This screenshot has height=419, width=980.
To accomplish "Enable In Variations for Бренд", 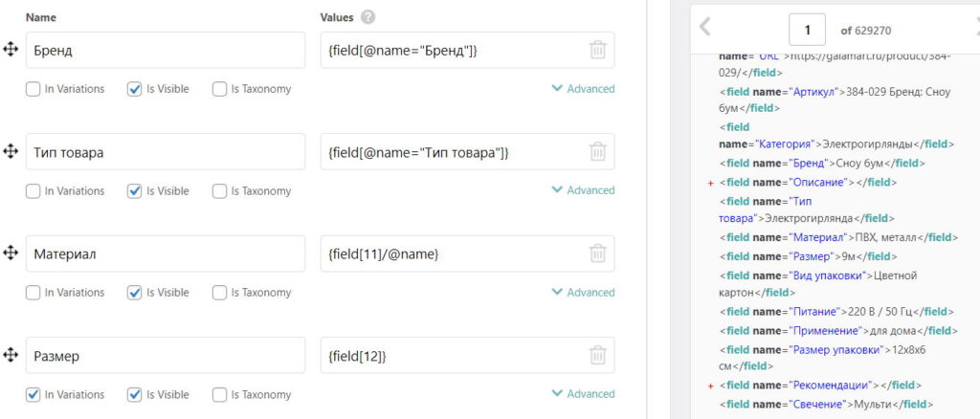I will (33, 89).
